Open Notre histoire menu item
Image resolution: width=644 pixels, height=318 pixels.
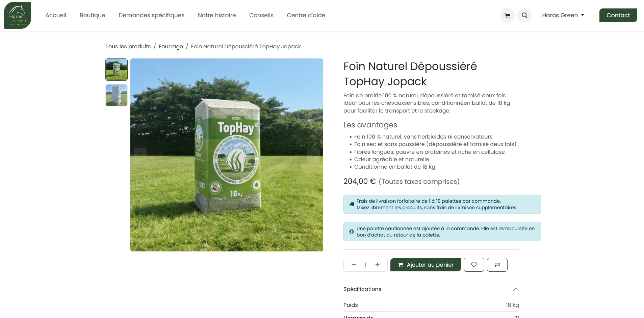(x=217, y=15)
